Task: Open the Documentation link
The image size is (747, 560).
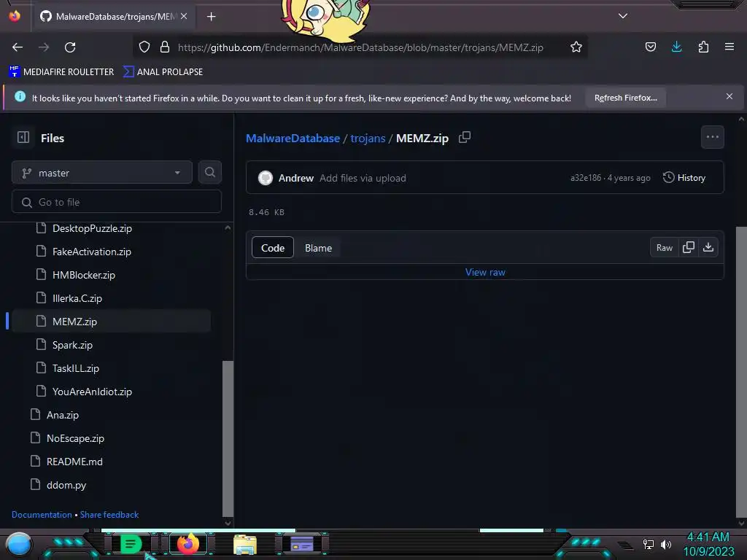Action: click(42, 515)
